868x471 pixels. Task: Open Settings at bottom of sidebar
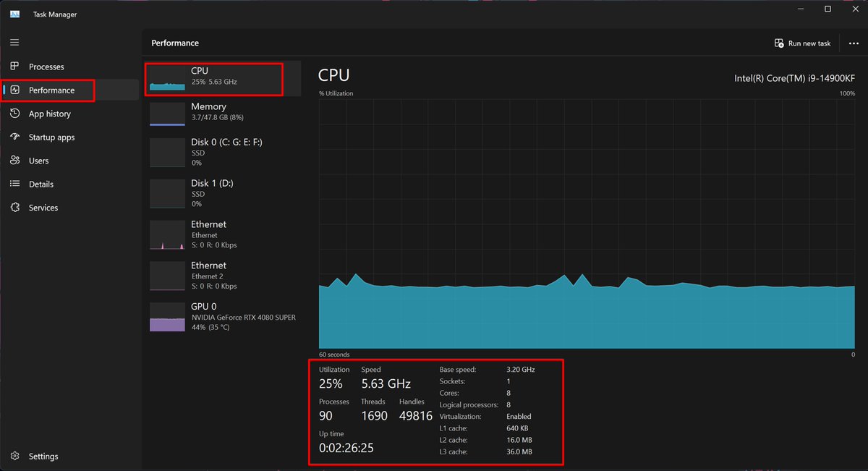(69, 457)
